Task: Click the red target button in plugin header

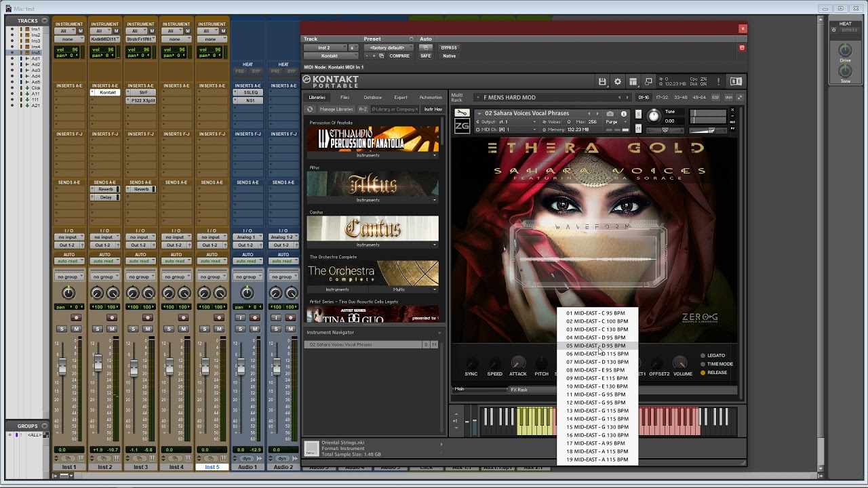Action: (742, 47)
